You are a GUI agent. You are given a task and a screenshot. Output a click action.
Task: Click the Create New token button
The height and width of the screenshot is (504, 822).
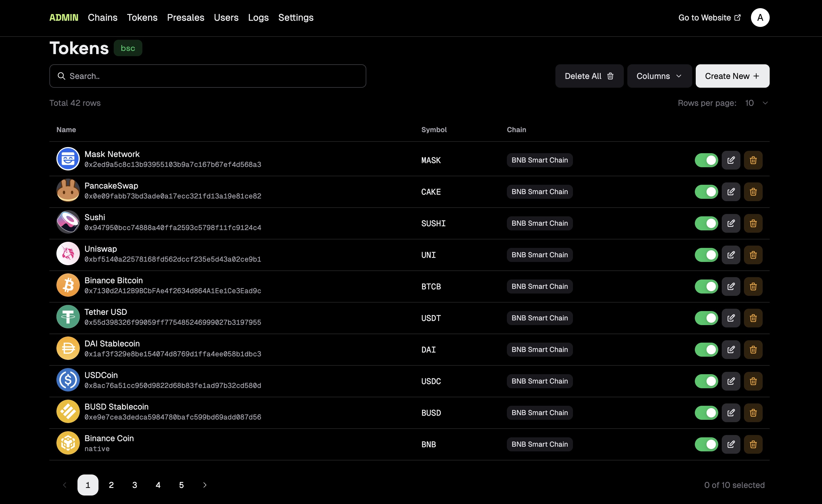click(x=732, y=76)
